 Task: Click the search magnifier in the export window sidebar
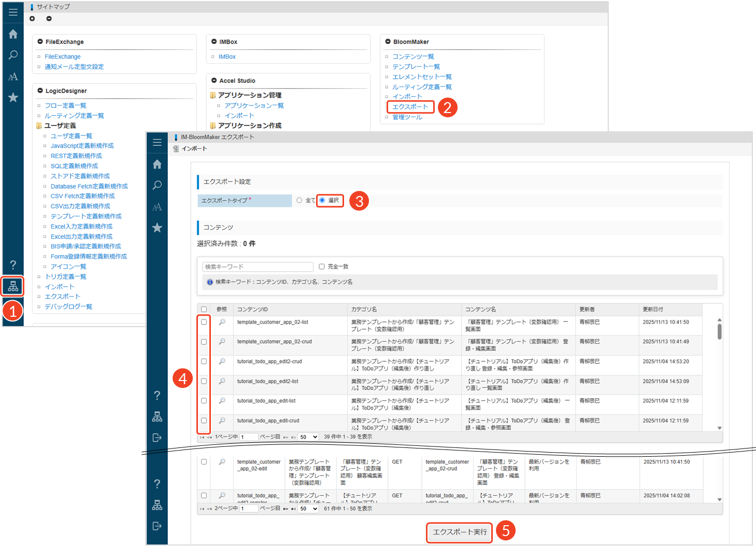pyautogui.click(x=157, y=185)
